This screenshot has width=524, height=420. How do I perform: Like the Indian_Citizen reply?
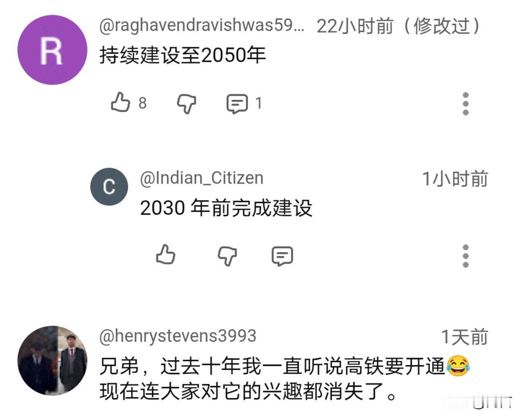click(166, 255)
